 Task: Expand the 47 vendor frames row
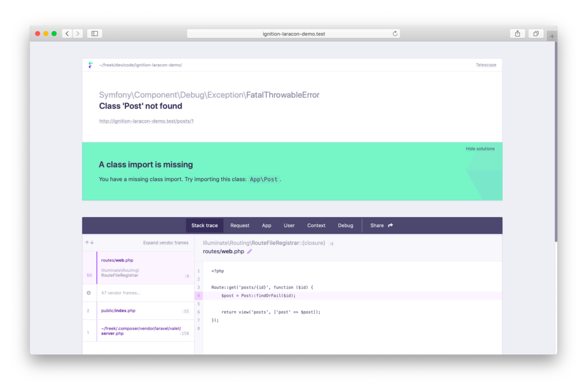coord(120,293)
